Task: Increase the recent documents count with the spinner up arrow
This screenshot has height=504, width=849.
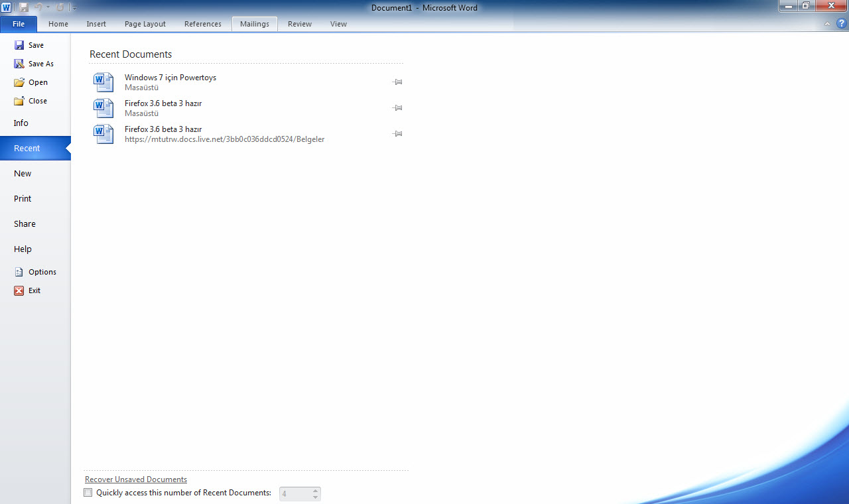Action: coord(316,490)
